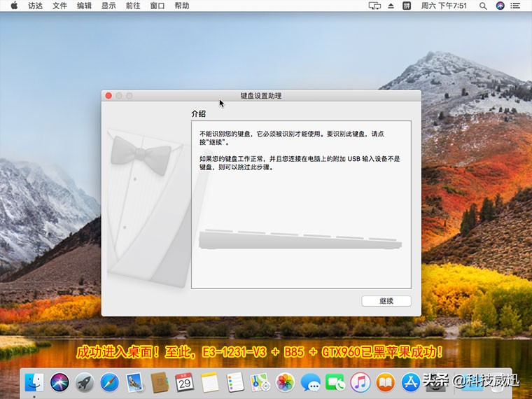
Task: Open Mail stamp icon in Dock
Action: [134, 382]
